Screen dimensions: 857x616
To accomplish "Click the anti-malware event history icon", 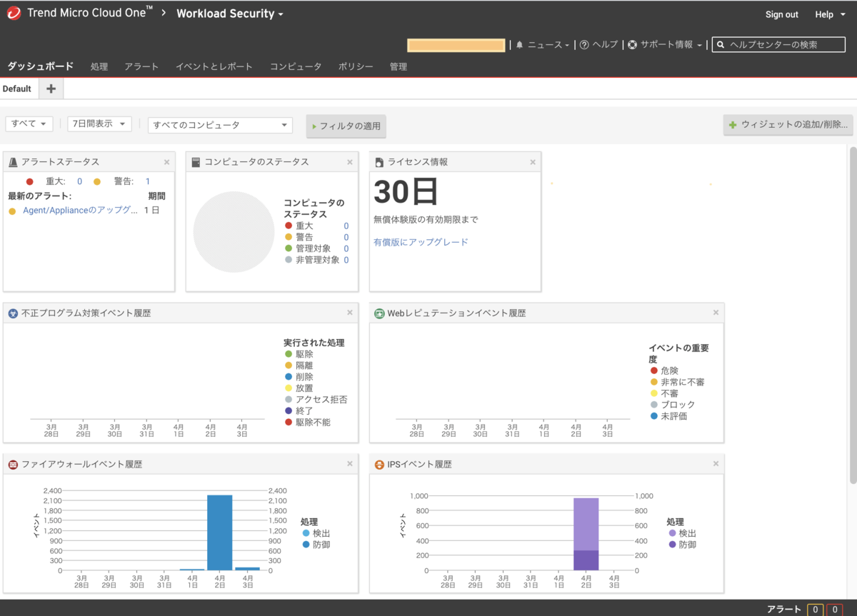I will 13,313.
